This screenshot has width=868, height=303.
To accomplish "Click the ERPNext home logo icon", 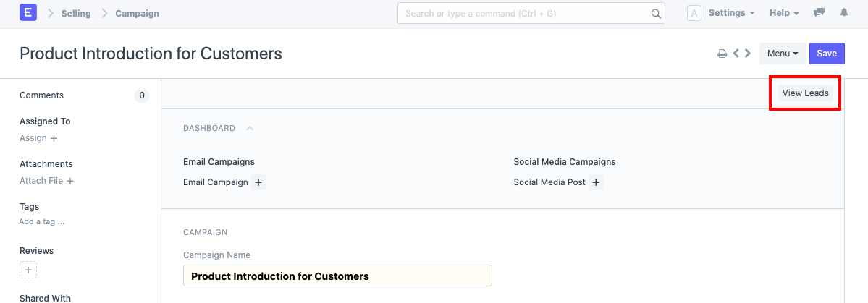I will [28, 13].
